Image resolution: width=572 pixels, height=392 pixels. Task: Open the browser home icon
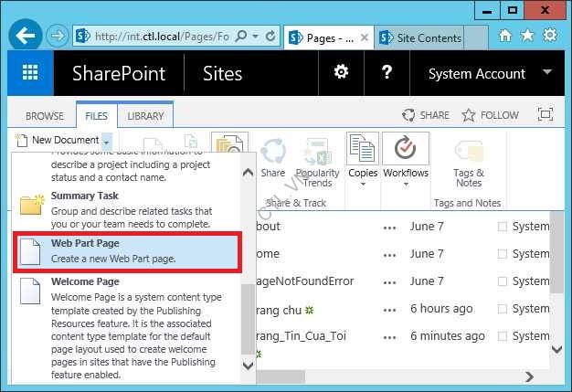point(504,37)
